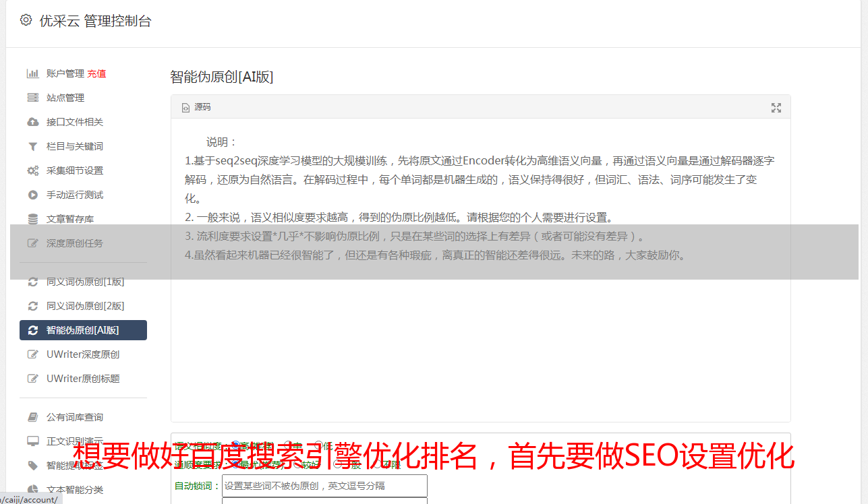Image resolution: width=868 pixels, height=504 pixels.
Task: Click inside the editor text area below the instructions
Action: click(480, 344)
